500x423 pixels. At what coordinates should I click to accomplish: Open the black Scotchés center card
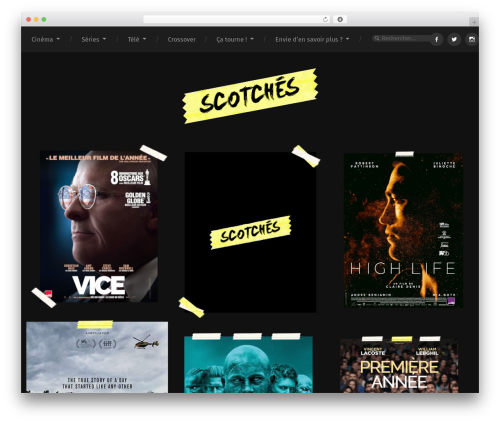coord(250,232)
